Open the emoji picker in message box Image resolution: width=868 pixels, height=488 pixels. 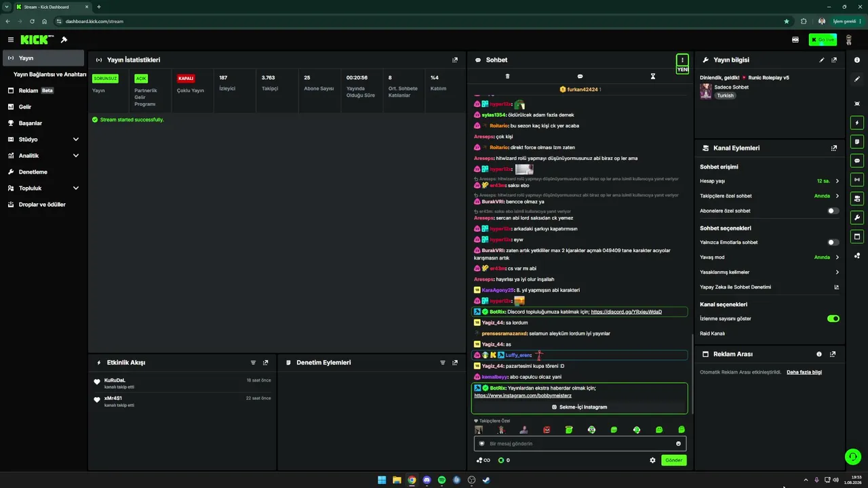point(678,443)
